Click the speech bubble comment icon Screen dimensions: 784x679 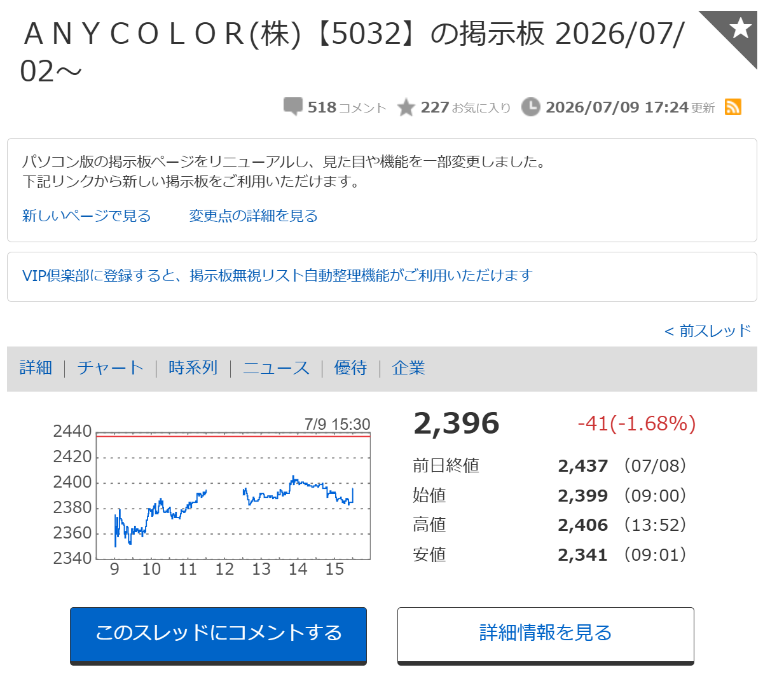pos(293,107)
